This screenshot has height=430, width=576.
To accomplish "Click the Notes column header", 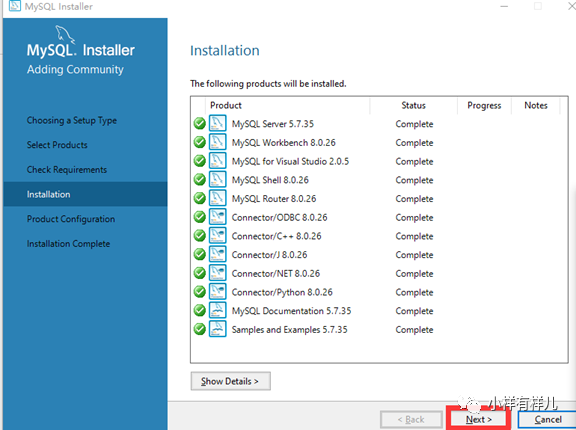I will [536, 105].
